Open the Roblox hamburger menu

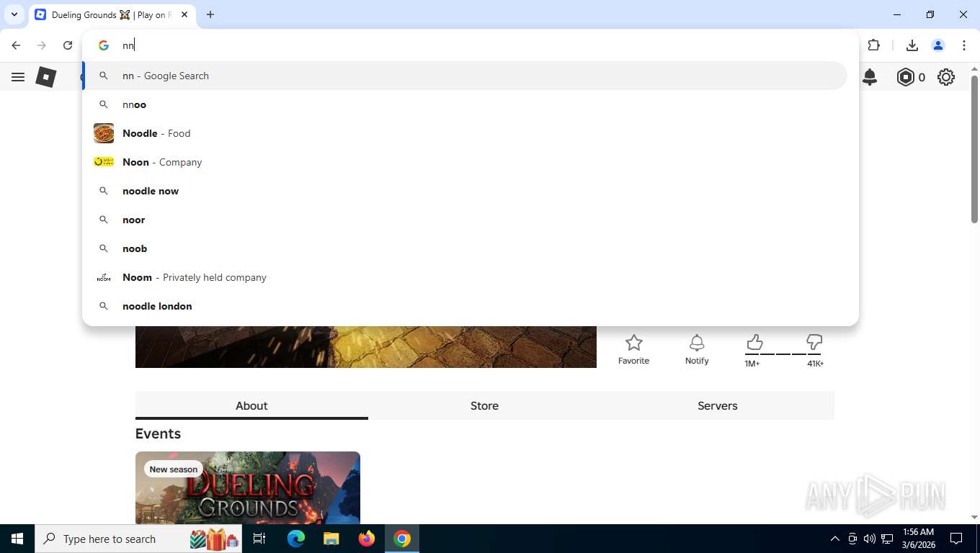[x=18, y=77]
